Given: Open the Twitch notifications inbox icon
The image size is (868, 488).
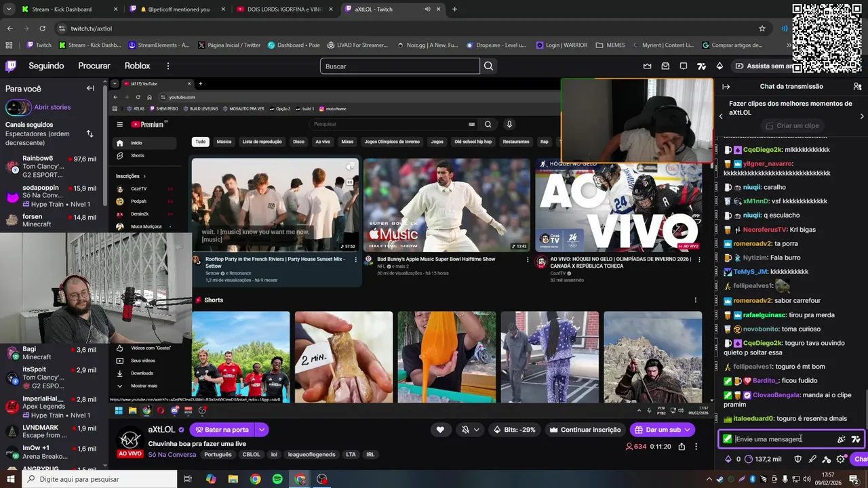Looking at the screenshot, I should (665, 66).
